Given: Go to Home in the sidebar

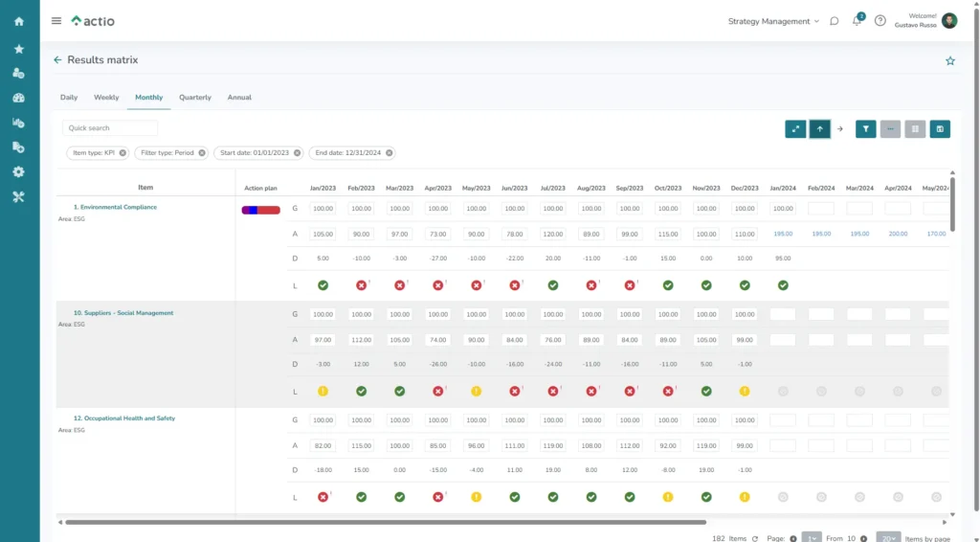Looking at the screenshot, I should tap(19, 21).
